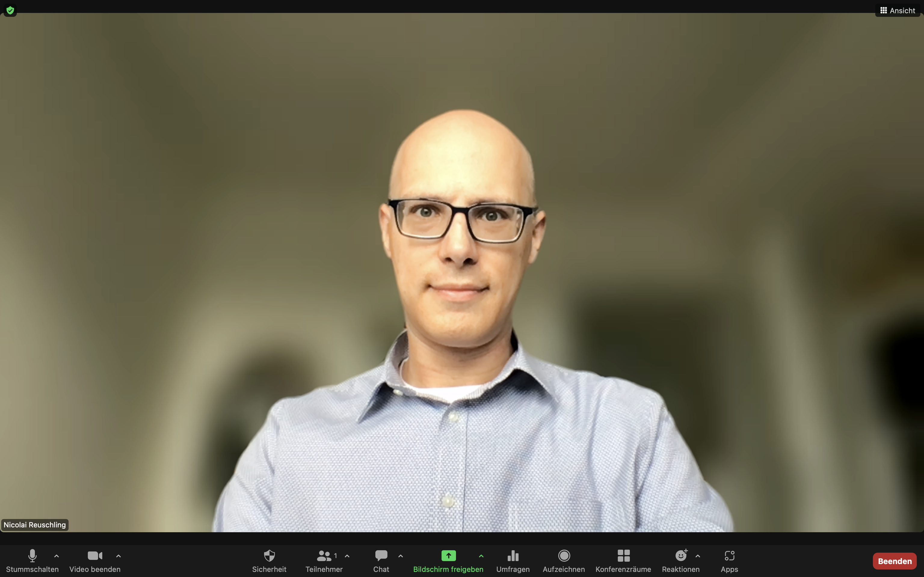Expand video options chevron beside Video beenden

click(x=119, y=556)
